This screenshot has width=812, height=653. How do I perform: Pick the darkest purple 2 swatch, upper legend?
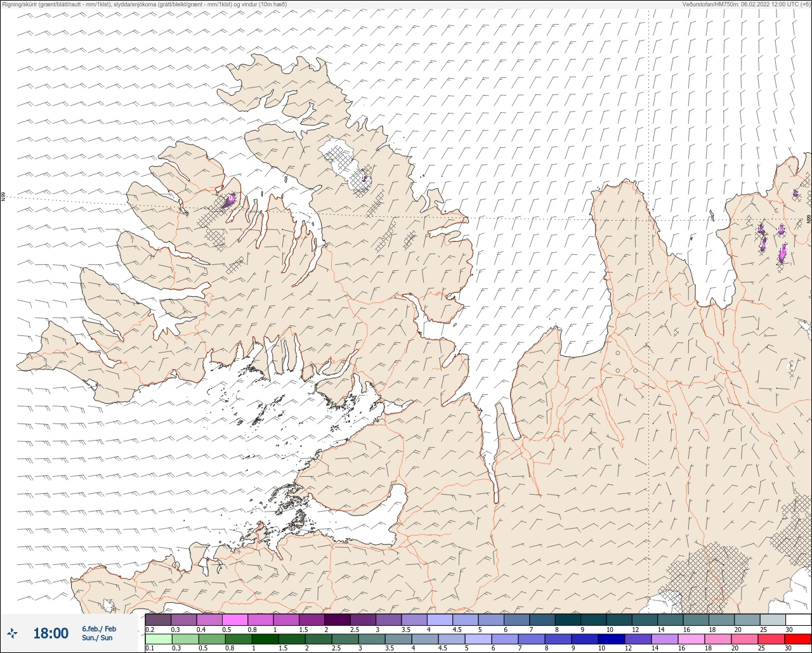337,619
